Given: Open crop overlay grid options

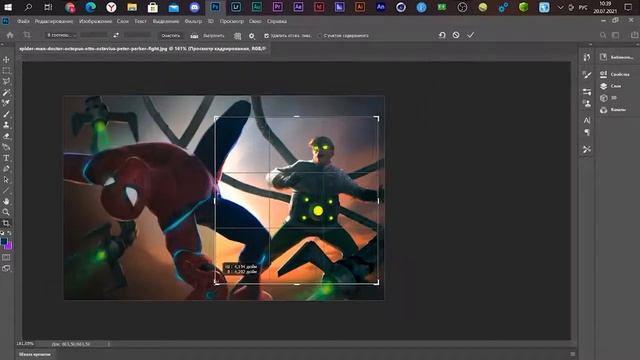Looking at the screenshot, I should point(238,36).
